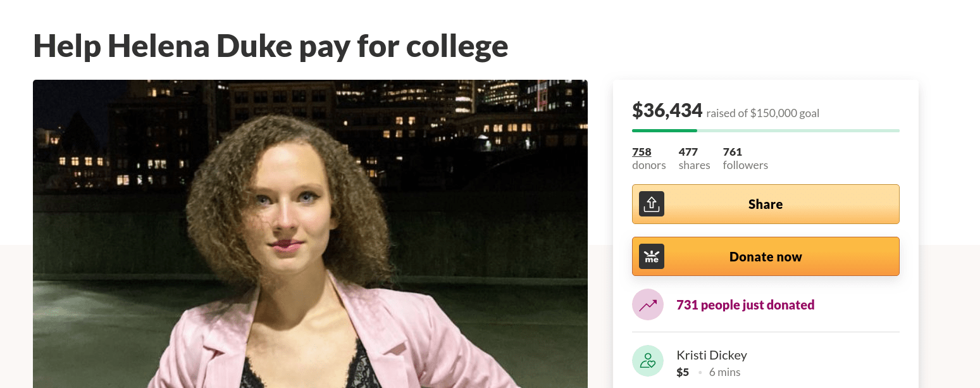This screenshot has width=980, height=388.
Task: Click the purple trending arrow icon
Action: [x=648, y=305]
